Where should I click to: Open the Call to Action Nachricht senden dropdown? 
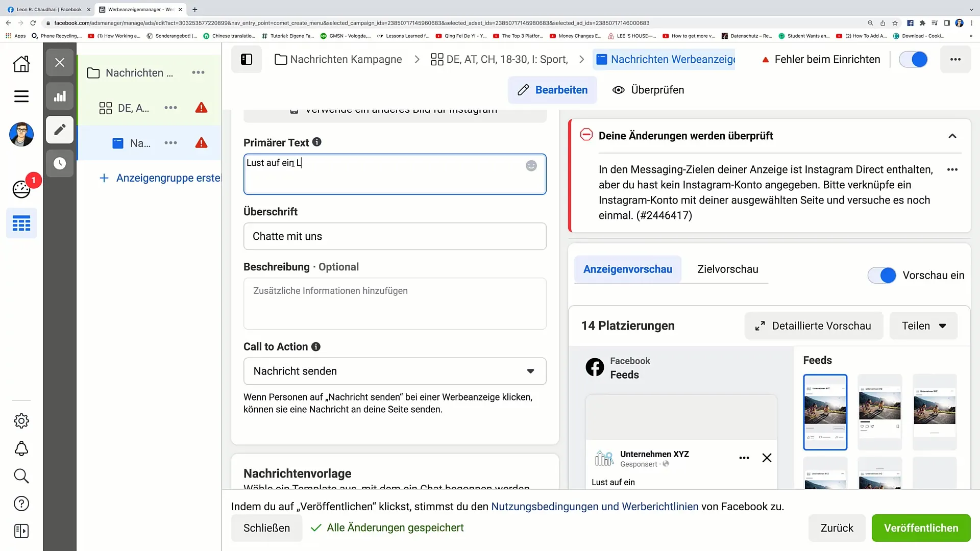(x=395, y=371)
